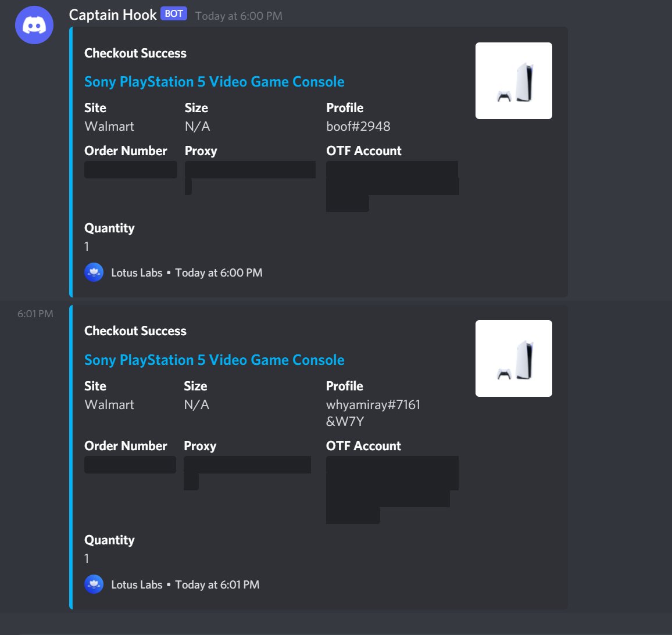Image resolution: width=672 pixels, height=635 pixels.
Task: Open PlayStation 5 link in 6:01 PM embed
Action: point(215,360)
